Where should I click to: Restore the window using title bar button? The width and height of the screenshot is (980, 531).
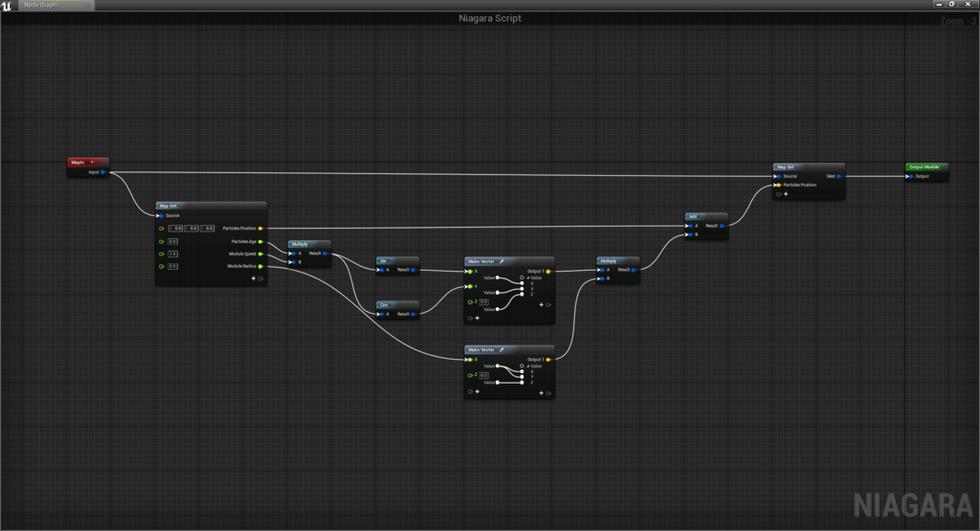952,4
